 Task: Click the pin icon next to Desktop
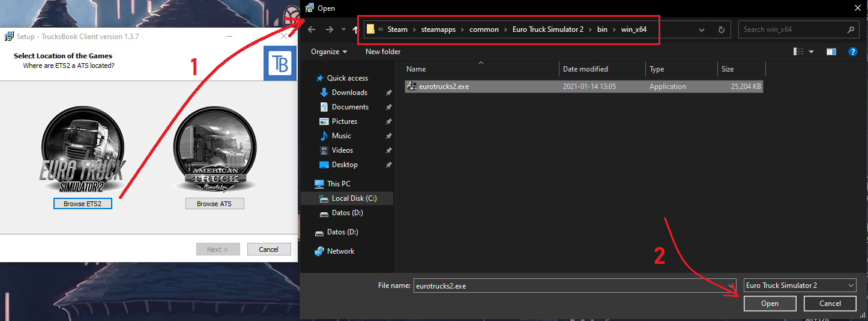tap(388, 165)
